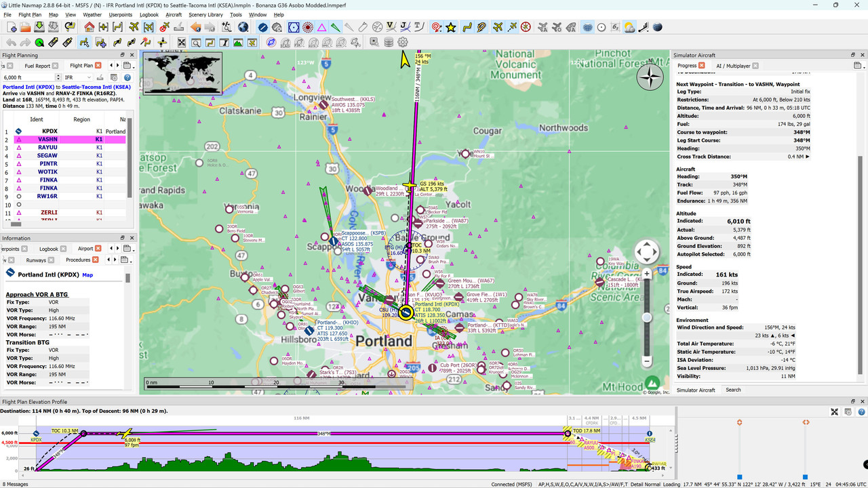Zoom out with the map minus button
Screen dimensions: 868x488
(x=647, y=361)
